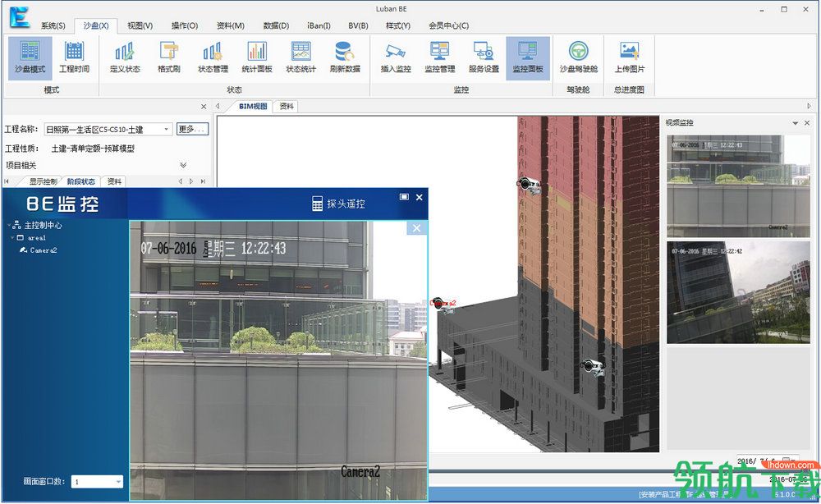Activate the 格式刷 format painter tool

coord(168,57)
